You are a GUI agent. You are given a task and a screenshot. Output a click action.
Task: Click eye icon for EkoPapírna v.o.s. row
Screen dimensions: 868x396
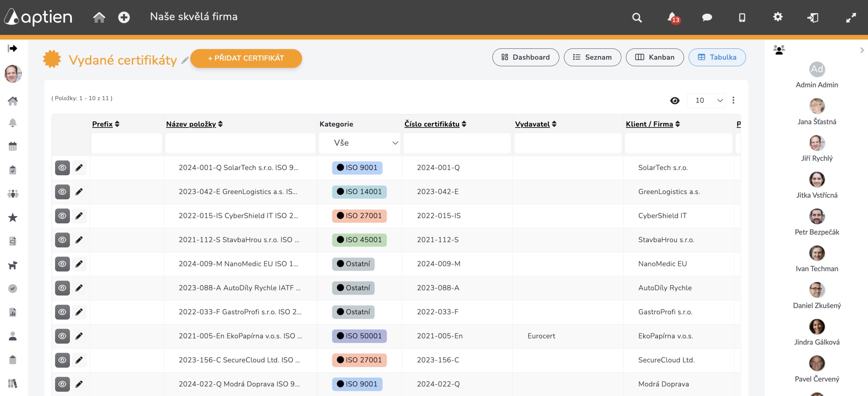62,336
